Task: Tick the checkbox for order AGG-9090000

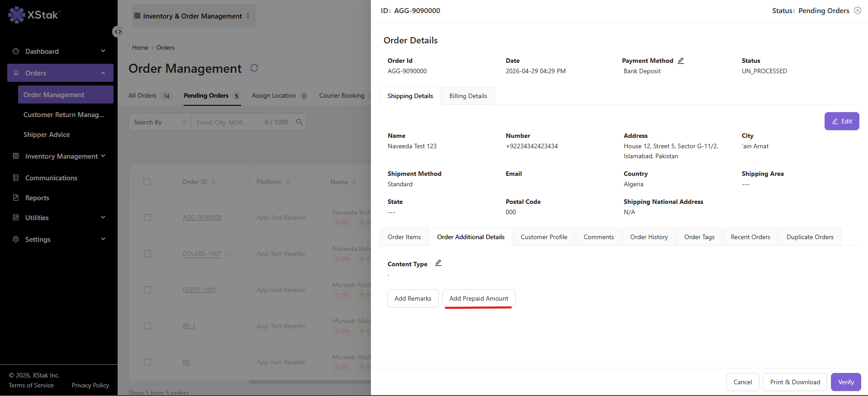Action: 147,217
